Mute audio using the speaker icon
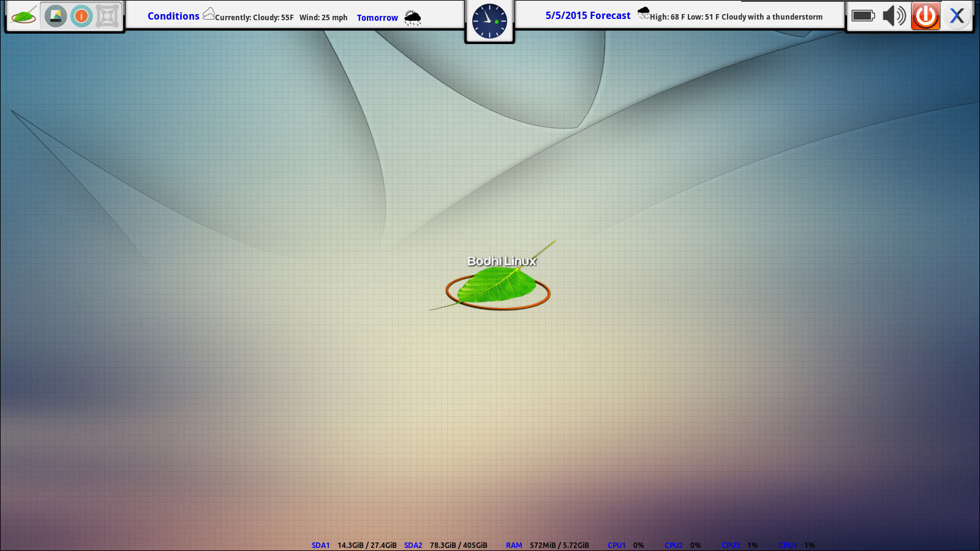Screen dimensions: 980x551 pos(894,16)
